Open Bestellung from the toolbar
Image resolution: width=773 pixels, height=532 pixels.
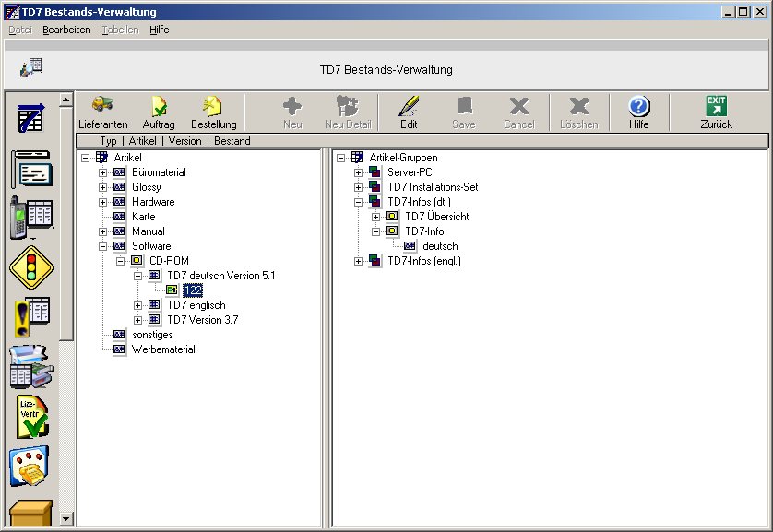point(213,107)
